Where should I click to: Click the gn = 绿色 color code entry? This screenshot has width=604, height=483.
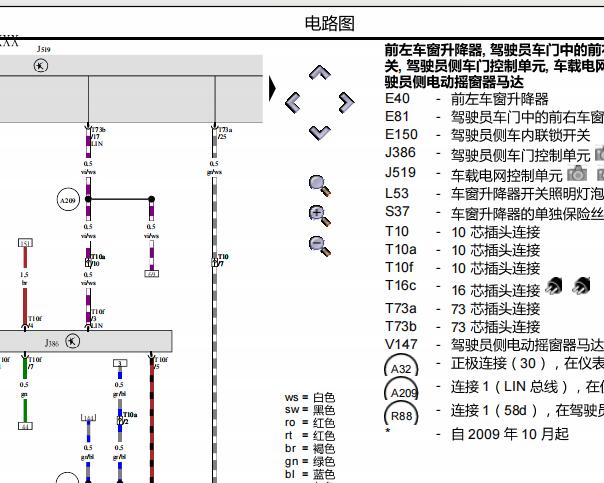(310, 461)
